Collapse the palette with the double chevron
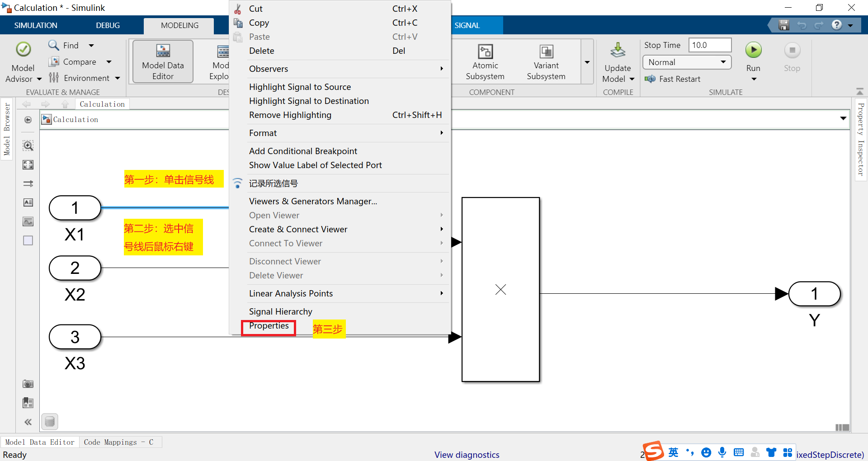The image size is (868, 461). tap(28, 422)
